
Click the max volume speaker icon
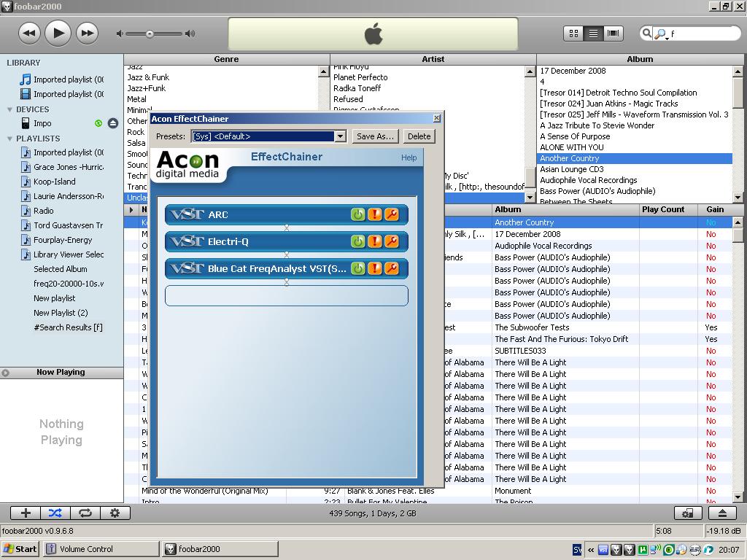tap(190, 34)
